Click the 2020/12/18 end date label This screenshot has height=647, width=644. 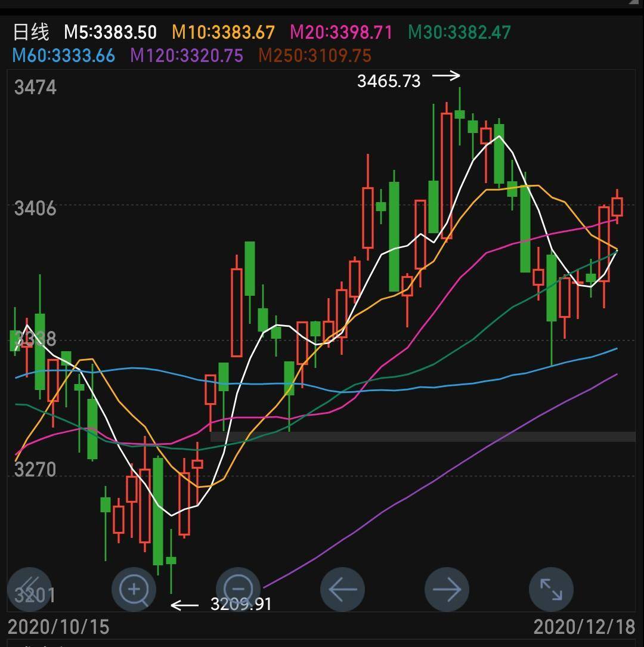tap(584, 627)
